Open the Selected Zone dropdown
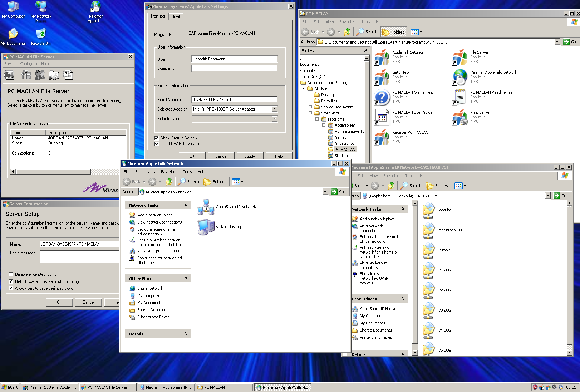 [275, 119]
